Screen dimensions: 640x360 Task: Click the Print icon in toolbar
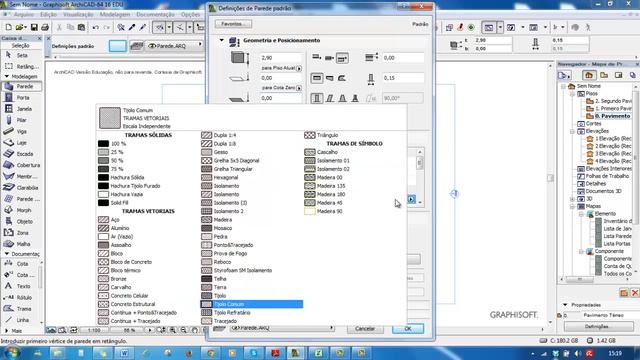pyautogui.click(x=45, y=27)
